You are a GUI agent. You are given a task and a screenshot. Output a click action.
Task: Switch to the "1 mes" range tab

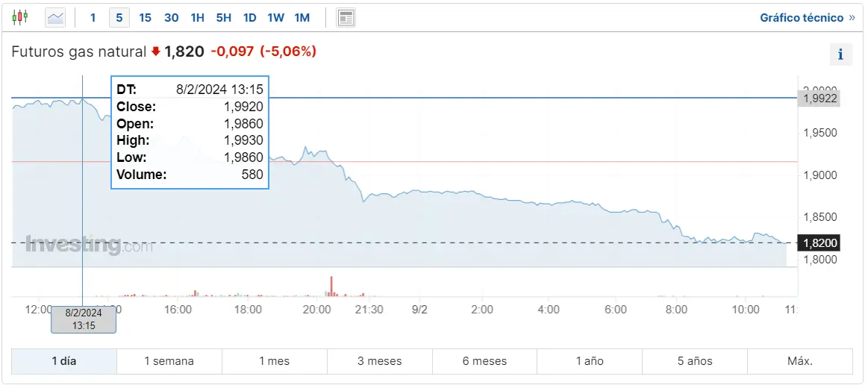(274, 361)
